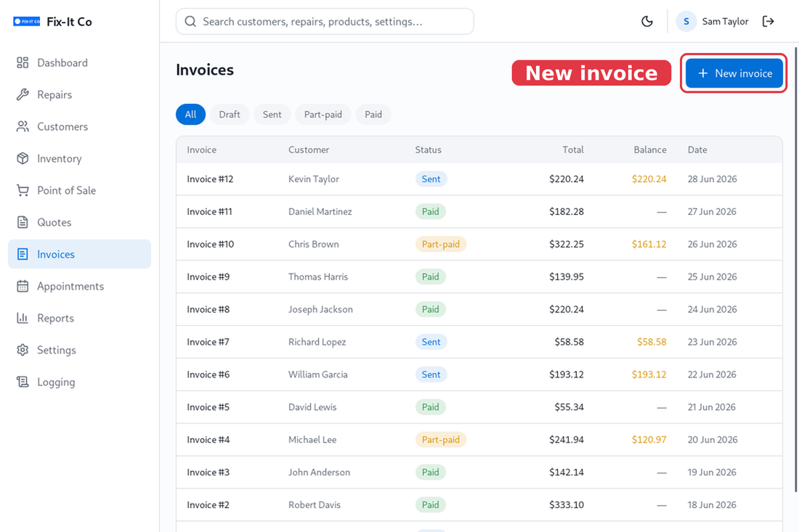Create a New invoice
This screenshot has height=532, width=799.
[x=734, y=73]
